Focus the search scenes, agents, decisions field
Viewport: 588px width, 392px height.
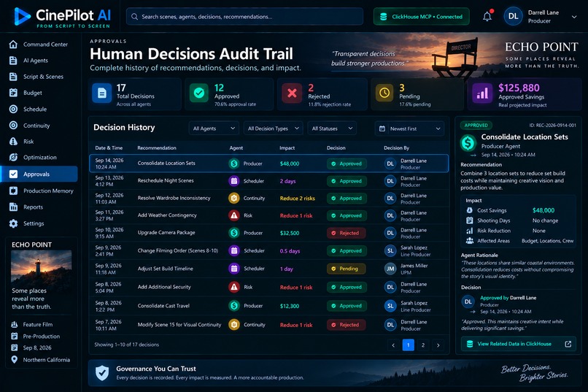click(x=244, y=17)
